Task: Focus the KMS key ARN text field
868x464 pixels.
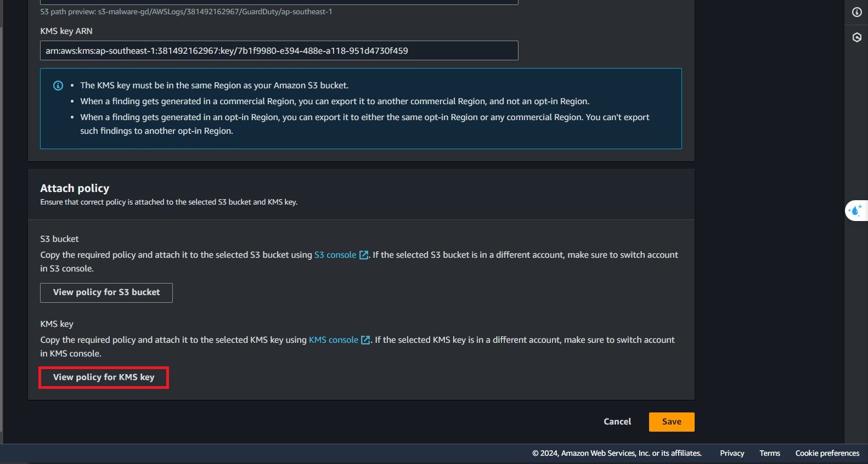Action: (279, 50)
